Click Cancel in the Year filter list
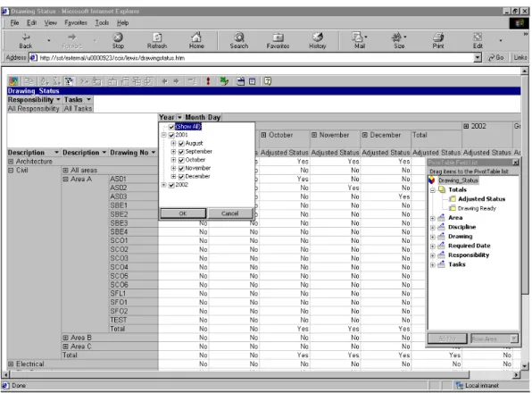The height and width of the screenshot is (393, 532). tap(230, 213)
